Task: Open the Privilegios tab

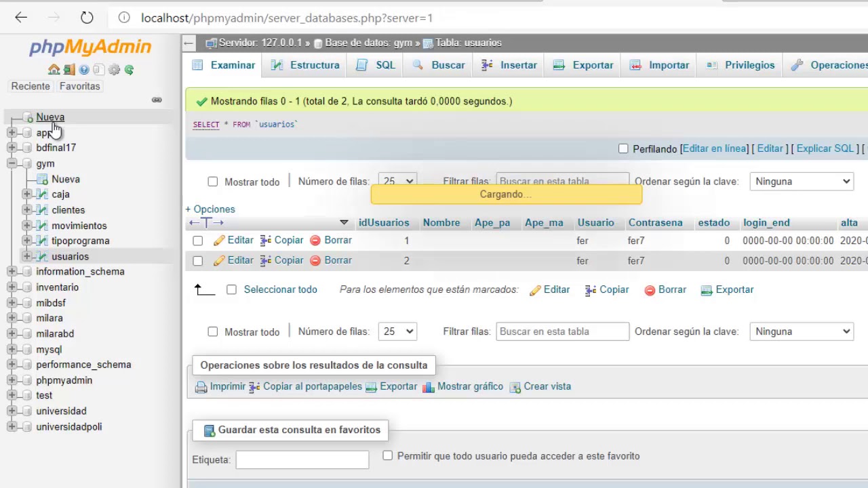Action: [x=741, y=65]
